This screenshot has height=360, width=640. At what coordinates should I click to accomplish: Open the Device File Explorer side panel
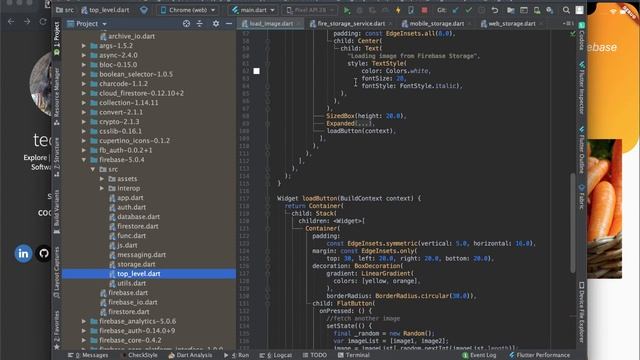pyautogui.click(x=582, y=312)
